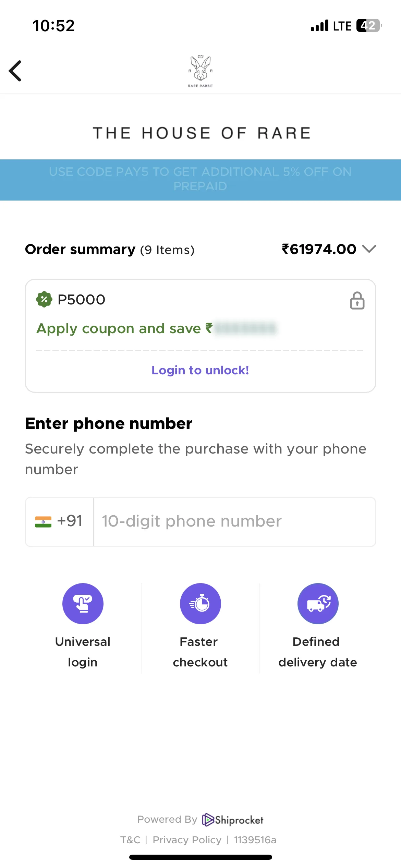Tap the PAY5 prepaid offer banner
The image size is (401, 868).
(200, 180)
